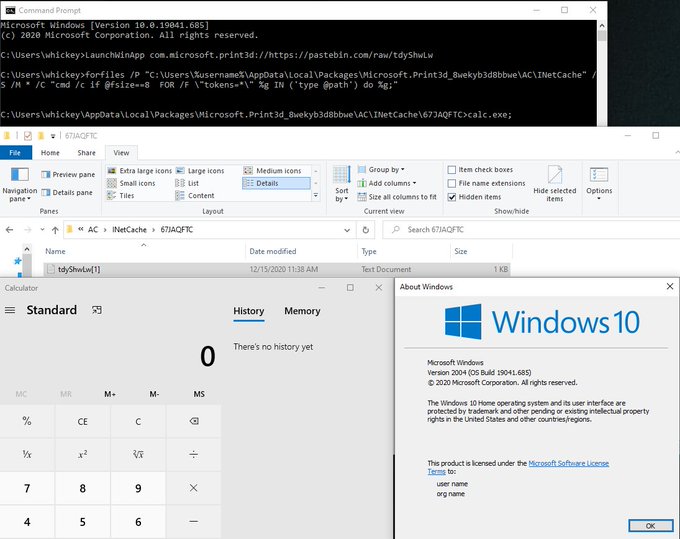This screenshot has width=680, height=539.
Task: Go back in Explorer navigation
Action: [x=10, y=230]
